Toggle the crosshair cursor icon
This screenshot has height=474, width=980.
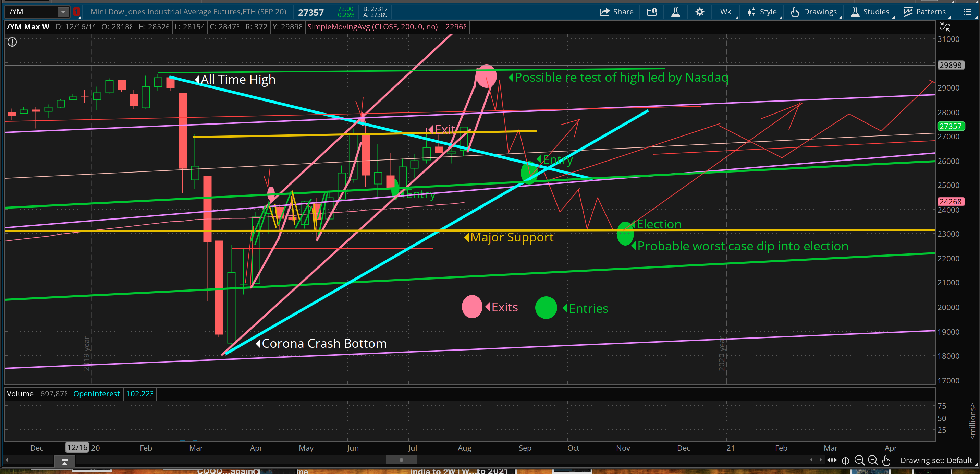pos(845,460)
